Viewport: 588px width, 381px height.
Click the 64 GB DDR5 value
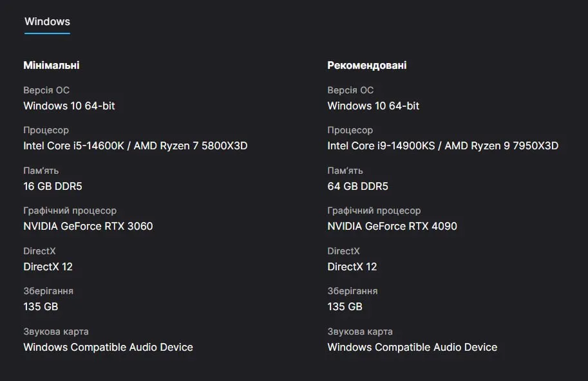pos(357,186)
